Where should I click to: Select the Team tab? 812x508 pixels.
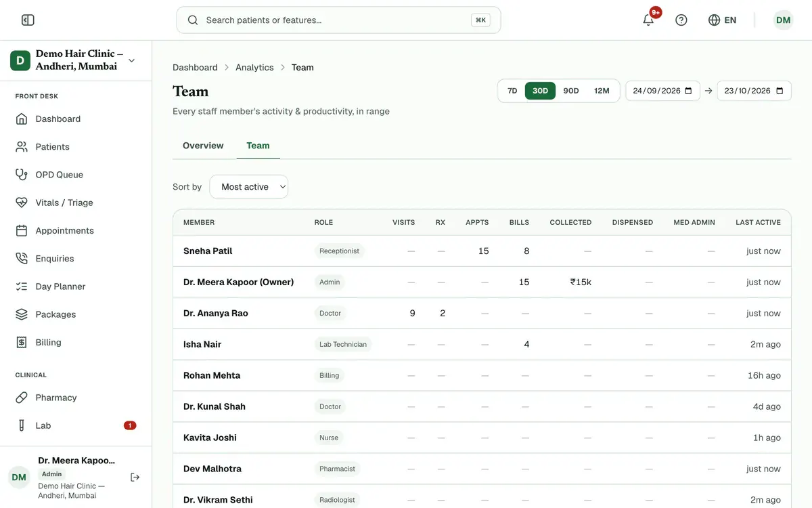point(258,146)
